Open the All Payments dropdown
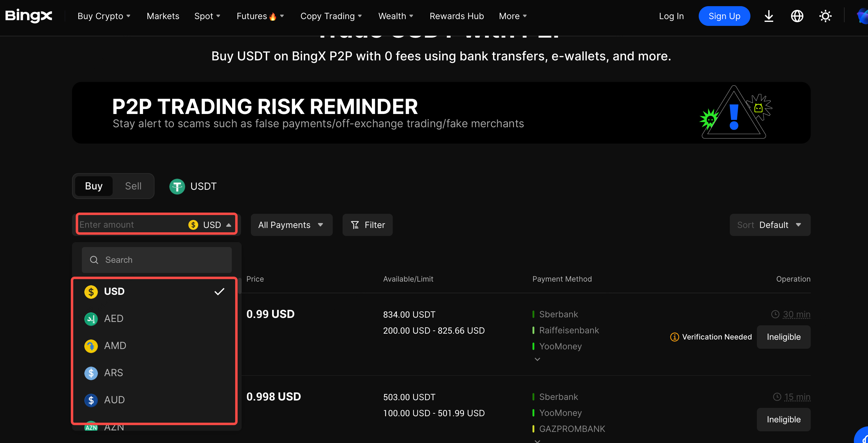The width and height of the screenshot is (868, 443). coord(291,225)
